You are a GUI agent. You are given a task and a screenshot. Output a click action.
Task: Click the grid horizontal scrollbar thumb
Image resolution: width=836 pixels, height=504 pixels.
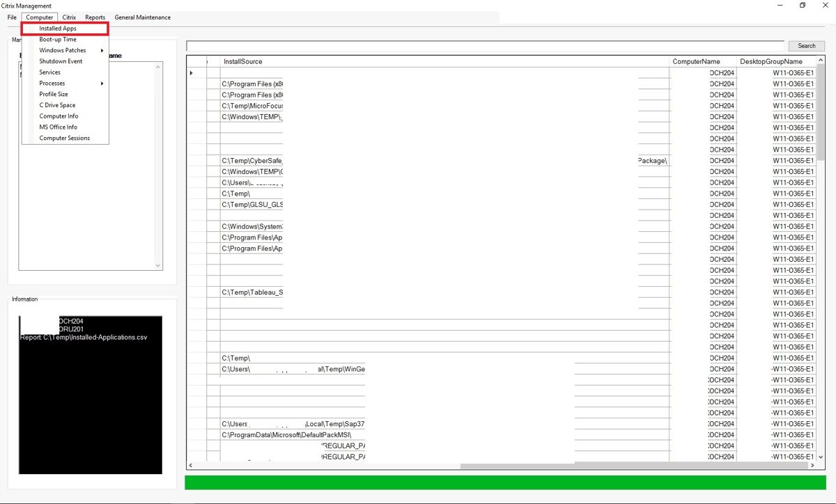point(633,466)
